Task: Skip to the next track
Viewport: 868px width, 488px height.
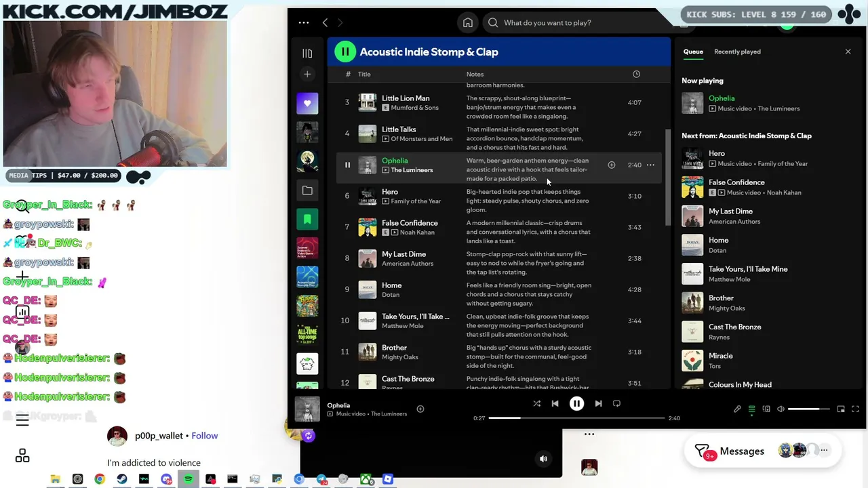Action: (598, 403)
